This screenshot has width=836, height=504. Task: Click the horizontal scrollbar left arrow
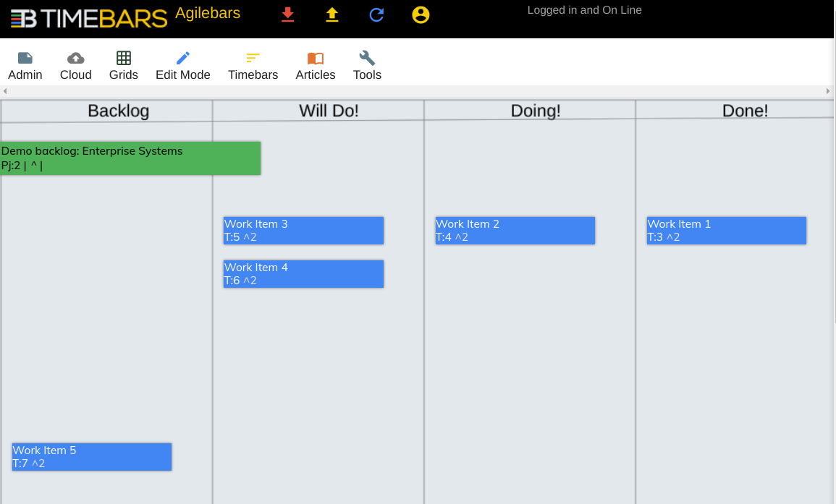point(5,91)
